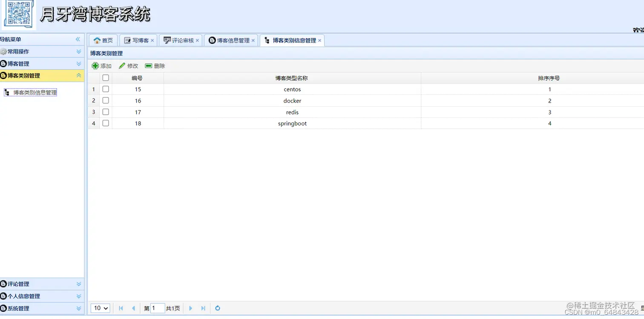Collapse the 博客类别管理 section
The width and height of the screenshot is (644, 319).
coord(79,75)
